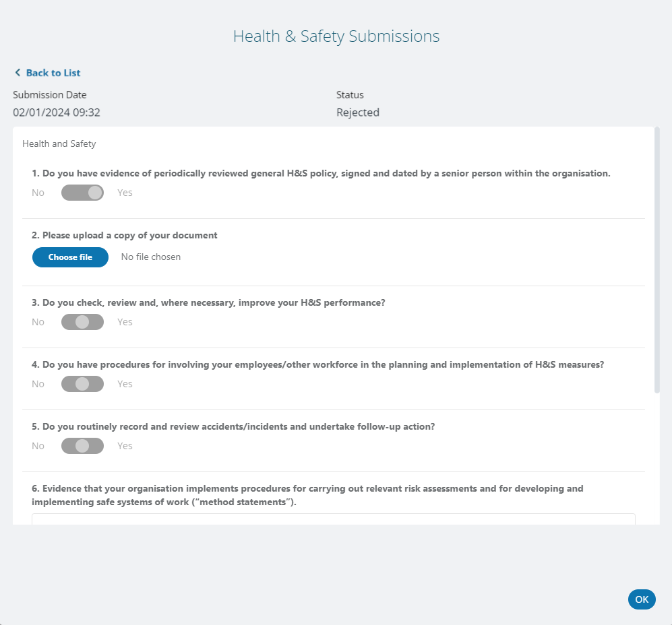
Task: Click the Rejected status text
Action: (358, 112)
